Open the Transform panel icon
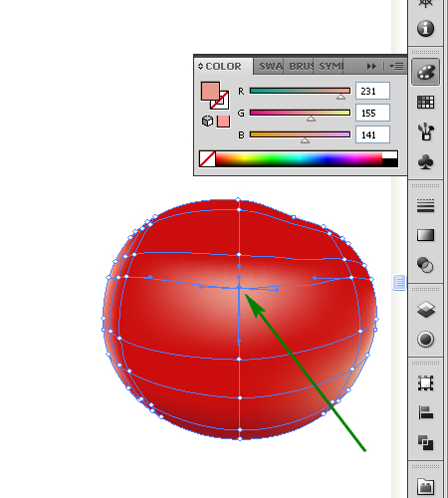Image resolution: width=448 pixels, height=498 pixels. pos(425,383)
